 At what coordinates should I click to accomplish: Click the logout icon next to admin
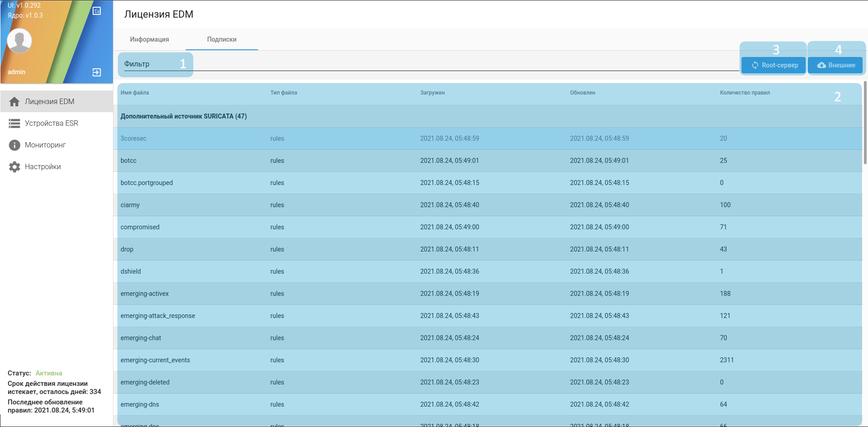point(97,72)
